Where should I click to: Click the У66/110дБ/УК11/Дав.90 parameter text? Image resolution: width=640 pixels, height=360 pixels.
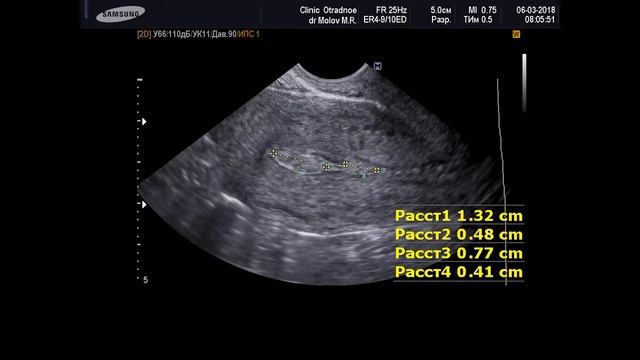coord(195,34)
